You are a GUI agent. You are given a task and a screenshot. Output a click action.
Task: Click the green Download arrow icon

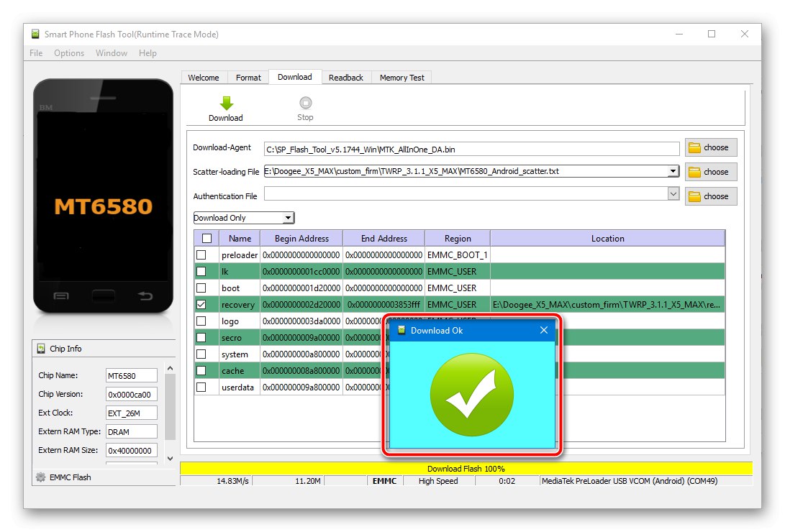click(226, 102)
